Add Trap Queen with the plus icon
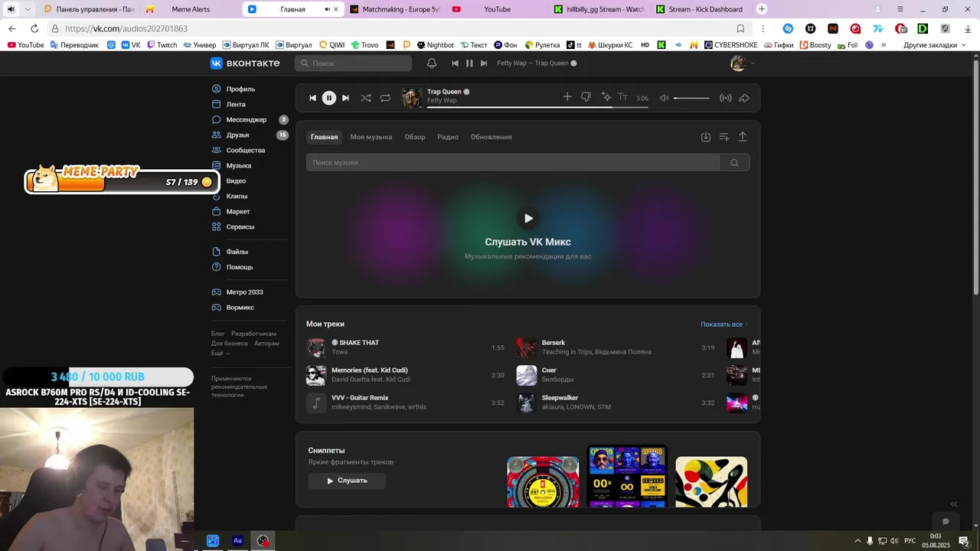The image size is (980, 551). click(x=567, y=96)
